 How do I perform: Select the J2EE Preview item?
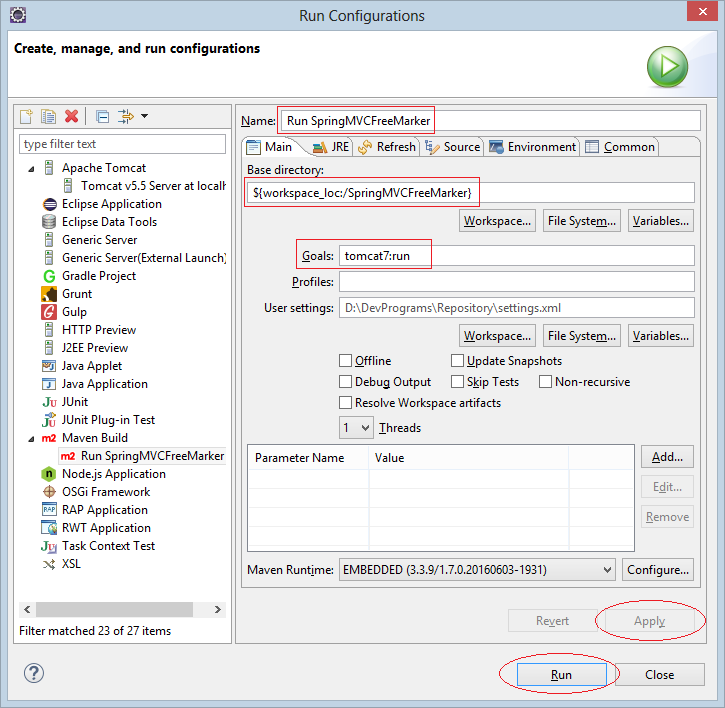click(x=95, y=348)
